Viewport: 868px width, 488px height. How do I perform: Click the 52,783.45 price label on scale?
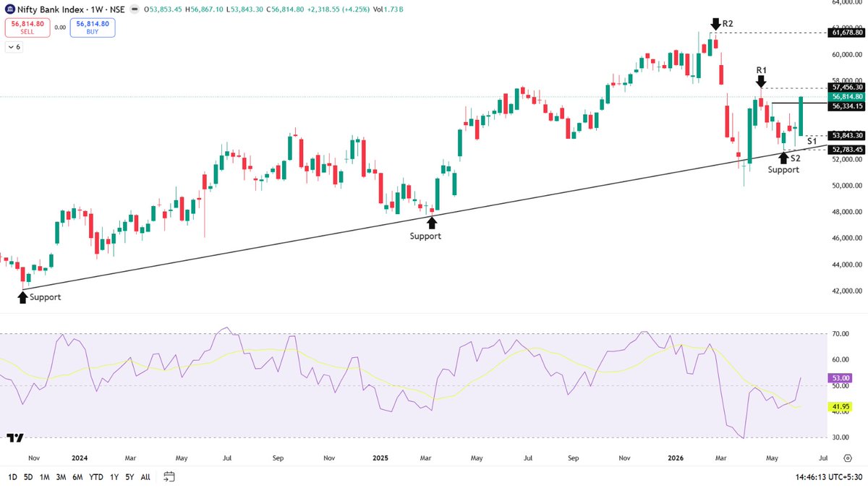(848, 150)
